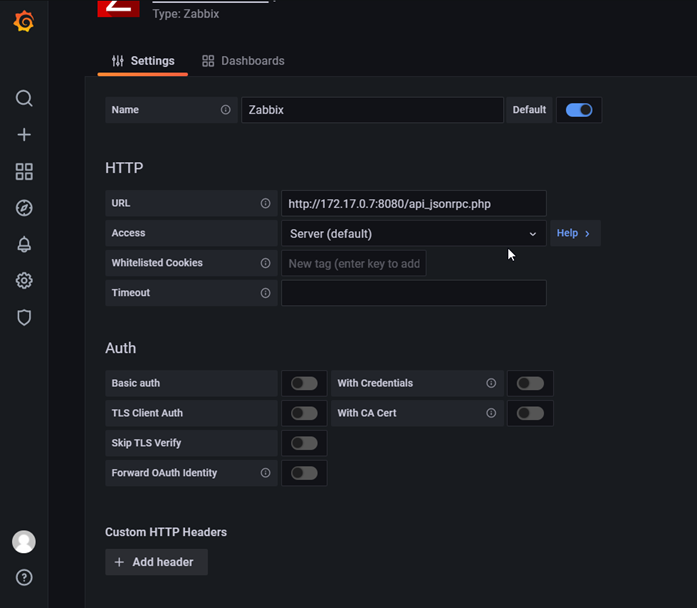The height and width of the screenshot is (608, 697).
Task: Click the URL input field
Action: pyautogui.click(x=413, y=204)
